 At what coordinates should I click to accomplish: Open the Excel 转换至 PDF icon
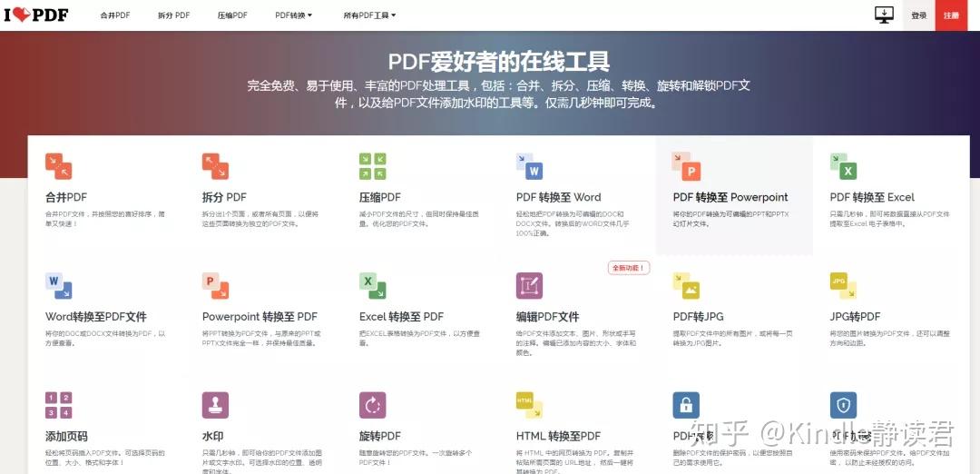point(373,286)
